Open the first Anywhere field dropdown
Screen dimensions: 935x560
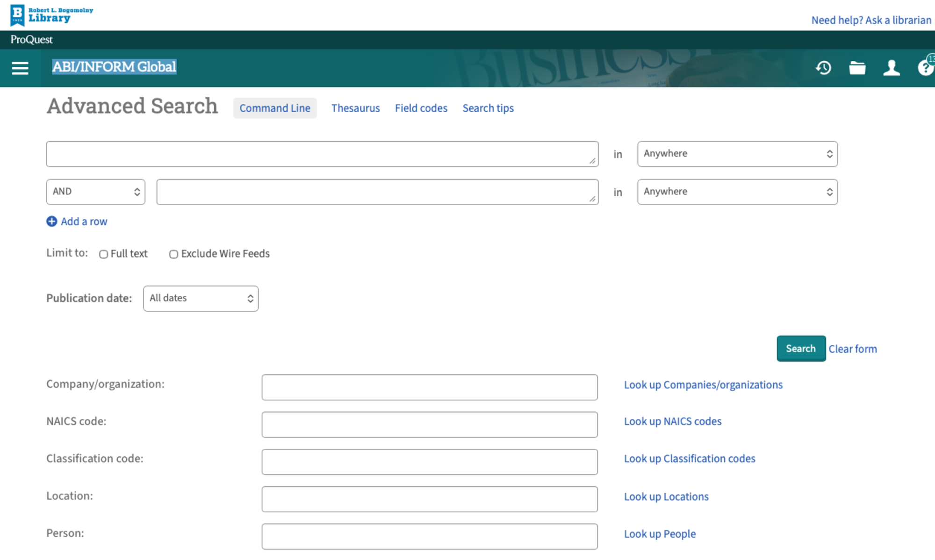click(x=737, y=154)
